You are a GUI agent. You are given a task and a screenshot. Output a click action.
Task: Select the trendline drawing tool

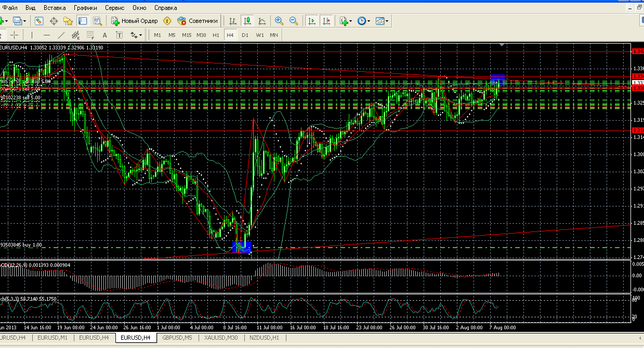coord(61,35)
